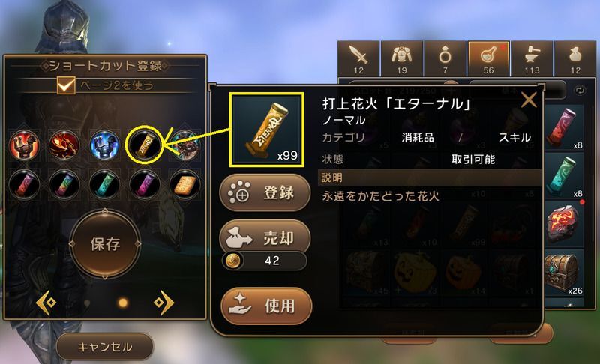
Task: Click the キャンセル button
Action: click(105, 347)
